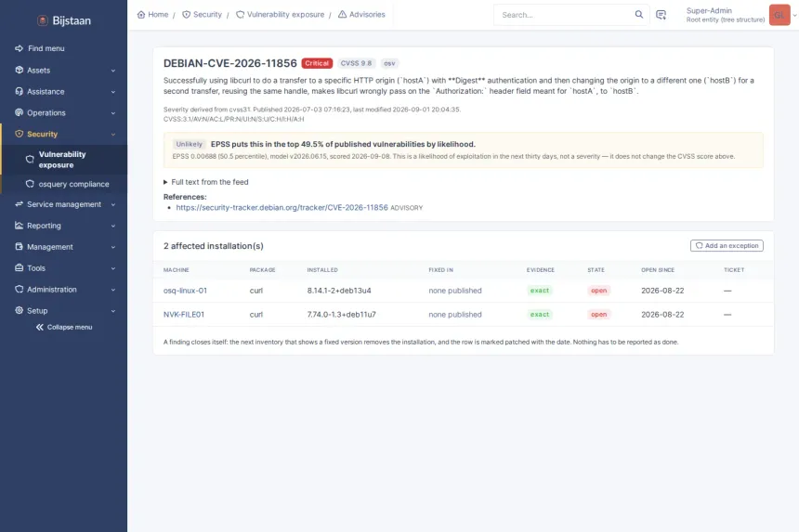Go to Home breadcrumb link

[158, 14]
